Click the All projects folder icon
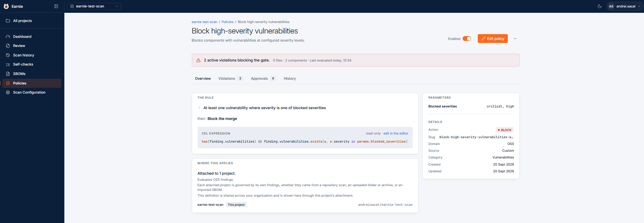The width and height of the screenshot is (644, 223). click(8, 21)
